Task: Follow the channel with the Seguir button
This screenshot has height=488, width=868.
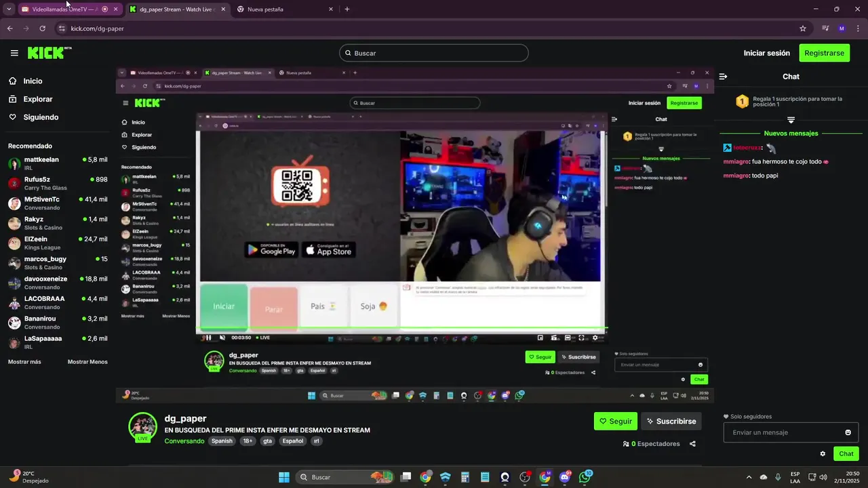Action: (x=616, y=421)
